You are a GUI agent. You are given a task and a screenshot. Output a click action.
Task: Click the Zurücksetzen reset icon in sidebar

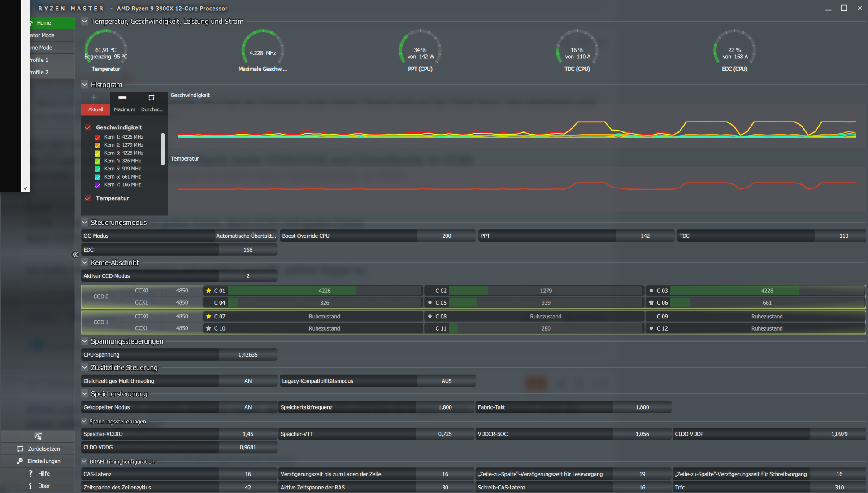point(20,449)
